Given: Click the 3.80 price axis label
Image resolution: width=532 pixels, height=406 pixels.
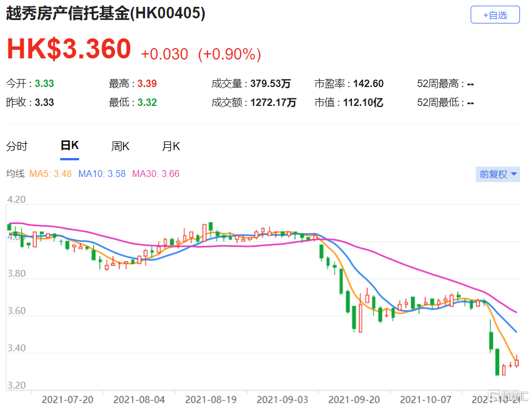Looking at the screenshot, I should (16, 274).
